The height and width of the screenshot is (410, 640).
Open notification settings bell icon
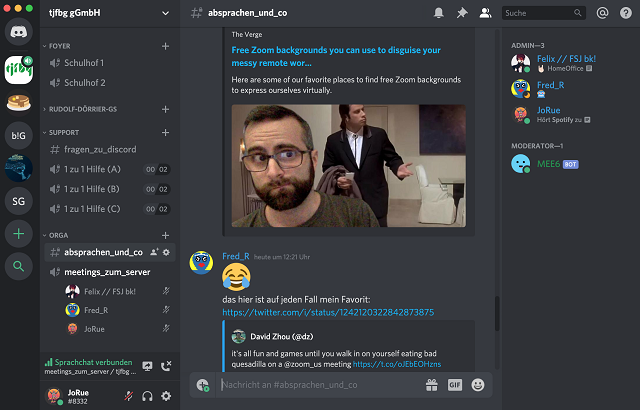pyautogui.click(x=438, y=13)
